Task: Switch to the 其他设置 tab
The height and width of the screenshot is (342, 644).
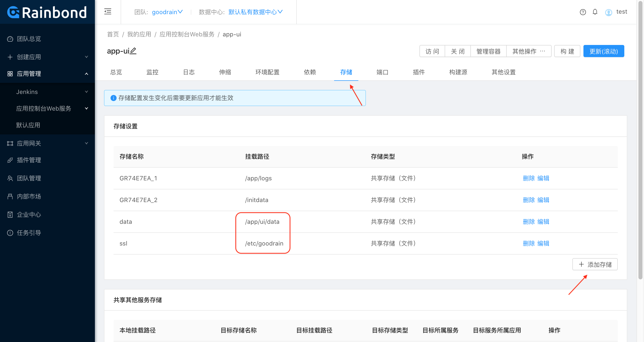Action: (504, 72)
